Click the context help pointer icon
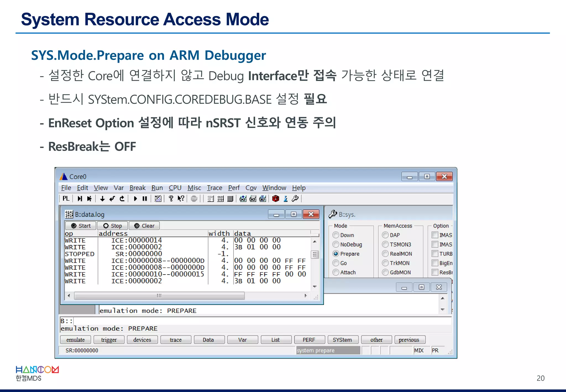 coord(181,198)
